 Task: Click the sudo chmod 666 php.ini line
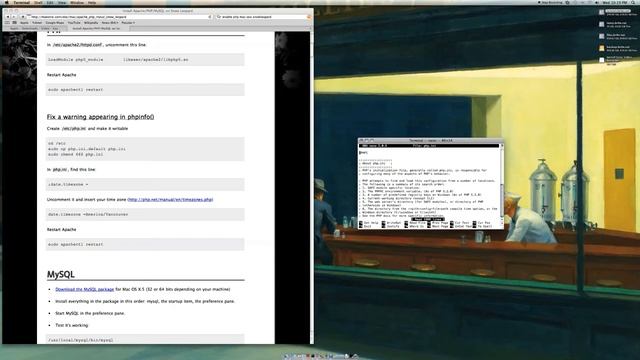pyautogui.click(x=76, y=155)
